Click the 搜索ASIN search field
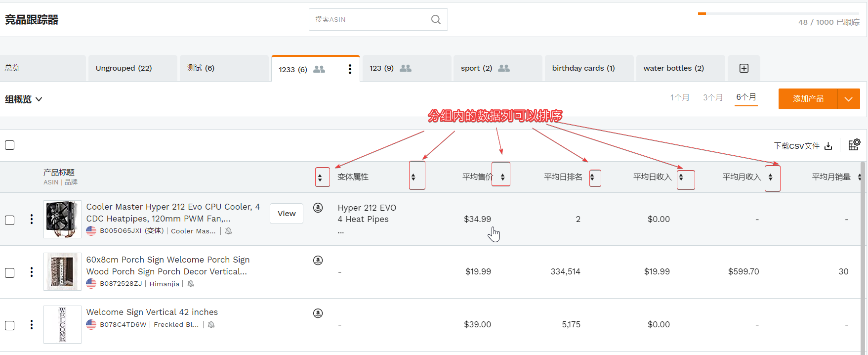868x355 pixels. coord(371,20)
